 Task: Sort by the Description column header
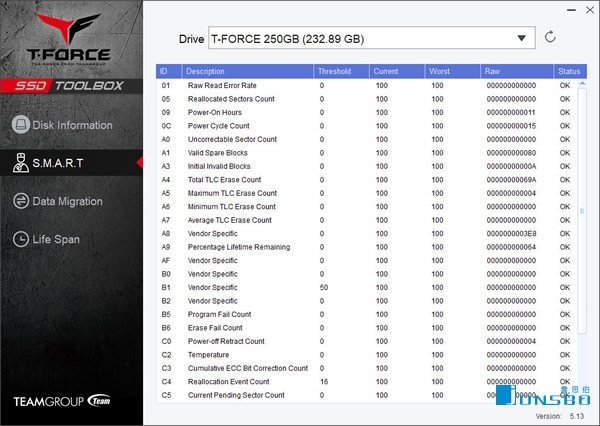pos(248,71)
